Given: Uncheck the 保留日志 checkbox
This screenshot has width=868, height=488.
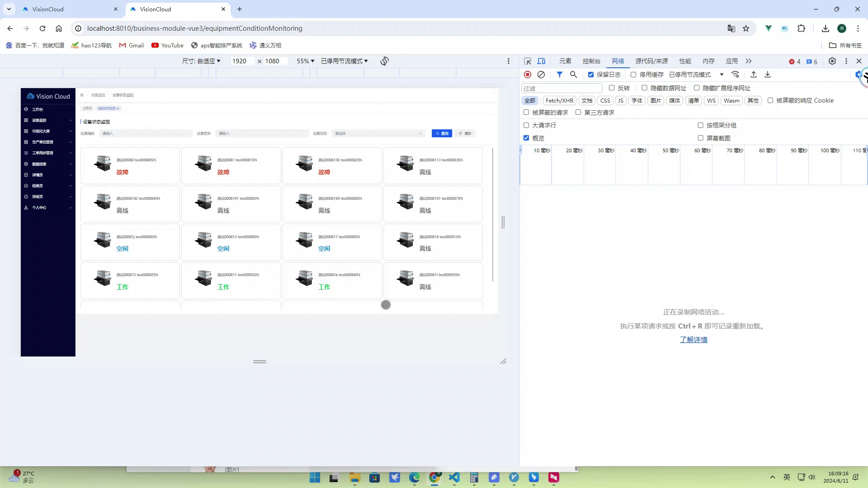Looking at the screenshot, I should 590,75.
